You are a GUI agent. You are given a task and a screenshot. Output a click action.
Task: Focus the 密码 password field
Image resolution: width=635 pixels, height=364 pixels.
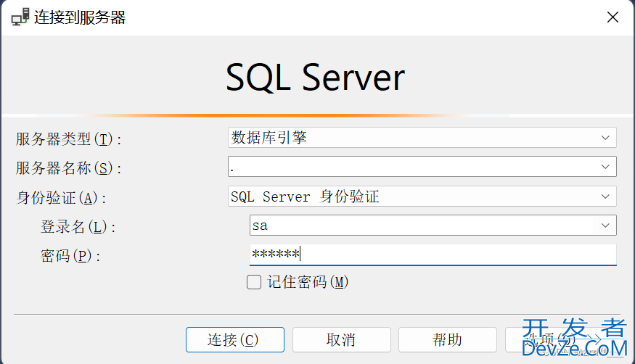[433, 255]
